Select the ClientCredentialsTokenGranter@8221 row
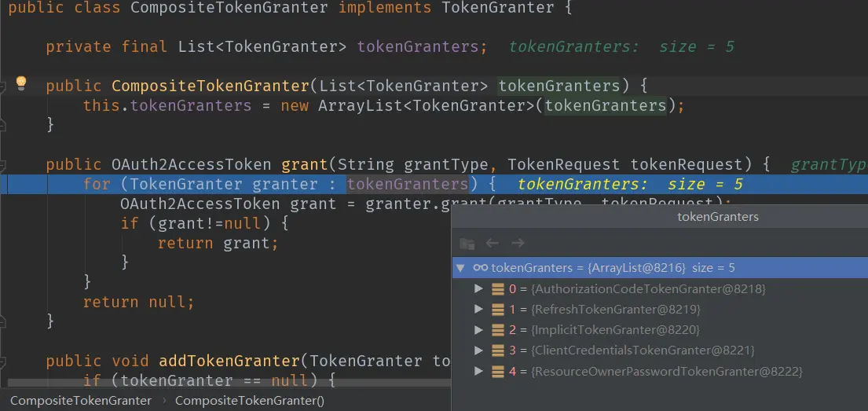Viewport: 868px width, 411px height. point(660,350)
